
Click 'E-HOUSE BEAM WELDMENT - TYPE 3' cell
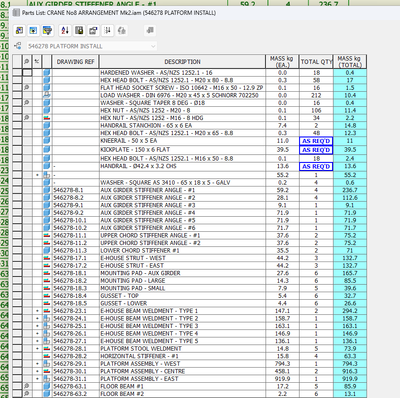[182, 326]
